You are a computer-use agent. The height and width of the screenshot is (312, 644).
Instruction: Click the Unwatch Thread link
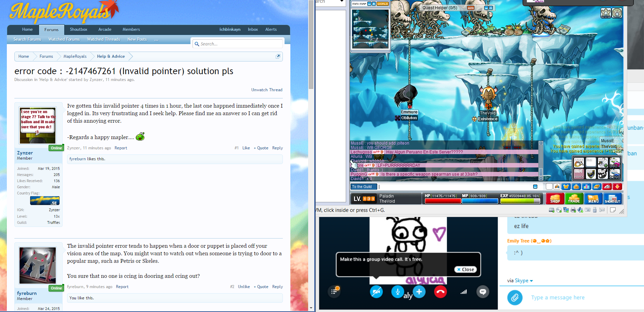coord(267,90)
